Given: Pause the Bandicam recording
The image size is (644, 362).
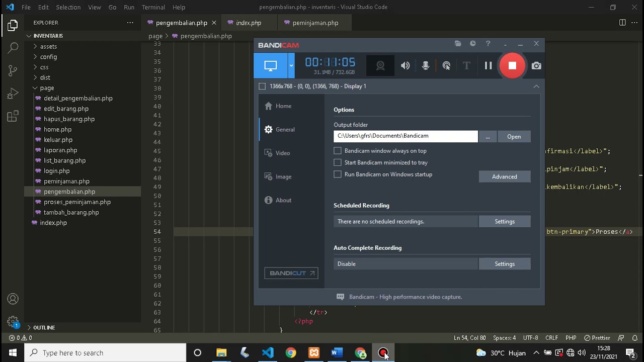Looking at the screenshot, I should (x=488, y=66).
